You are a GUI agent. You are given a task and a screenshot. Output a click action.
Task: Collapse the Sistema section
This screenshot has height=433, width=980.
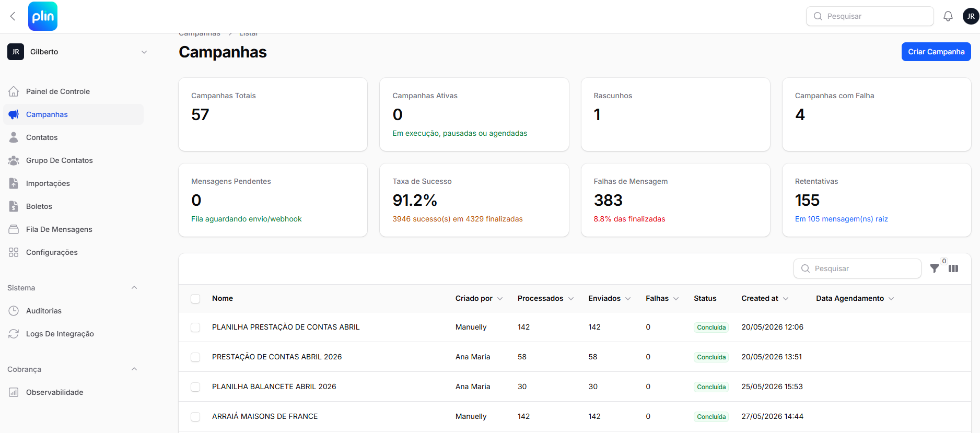click(x=134, y=288)
